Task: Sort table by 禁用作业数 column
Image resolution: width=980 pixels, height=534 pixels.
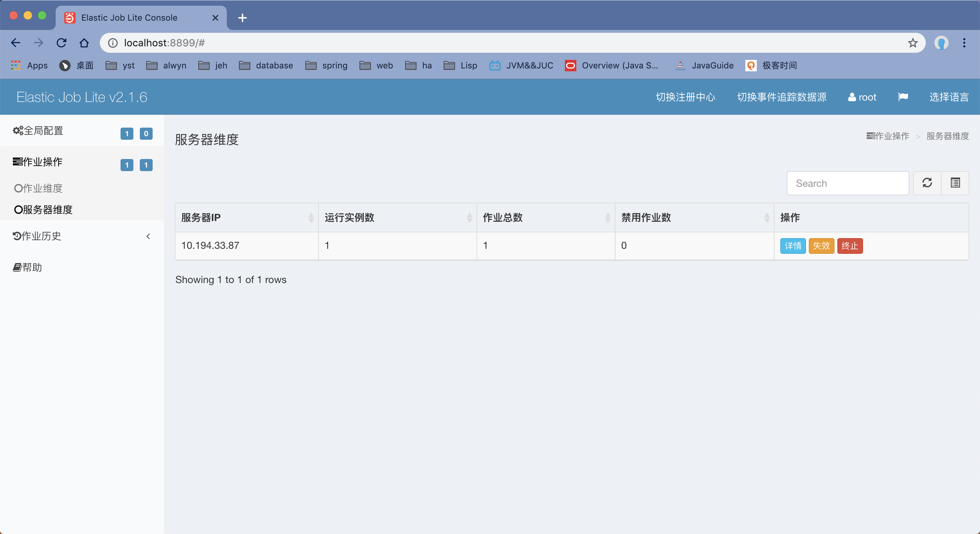Action: pyautogui.click(x=694, y=217)
